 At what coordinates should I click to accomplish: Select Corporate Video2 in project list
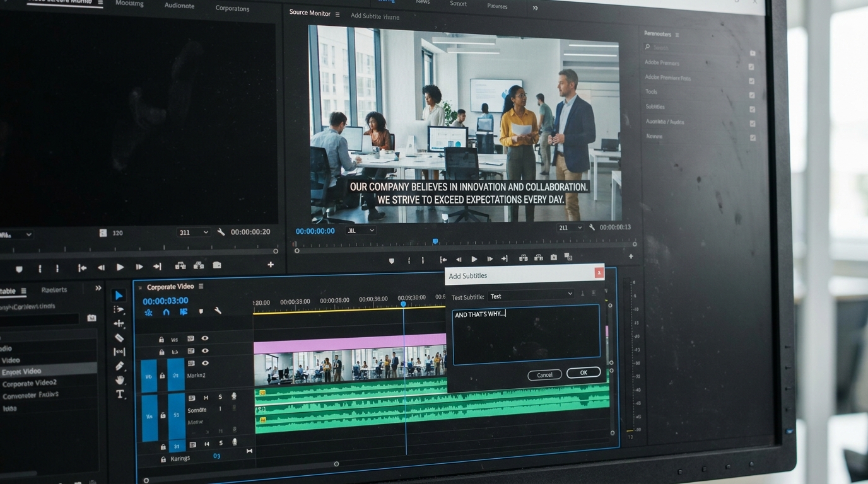pyautogui.click(x=30, y=383)
